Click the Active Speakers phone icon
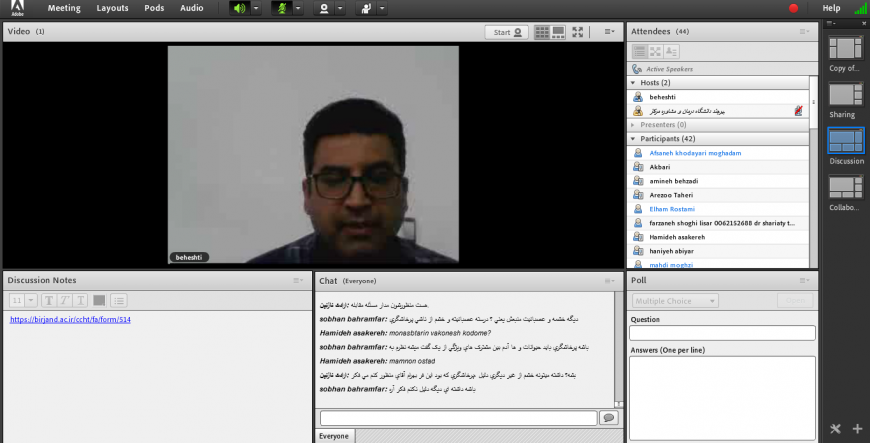870x443 pixels. 637,69
